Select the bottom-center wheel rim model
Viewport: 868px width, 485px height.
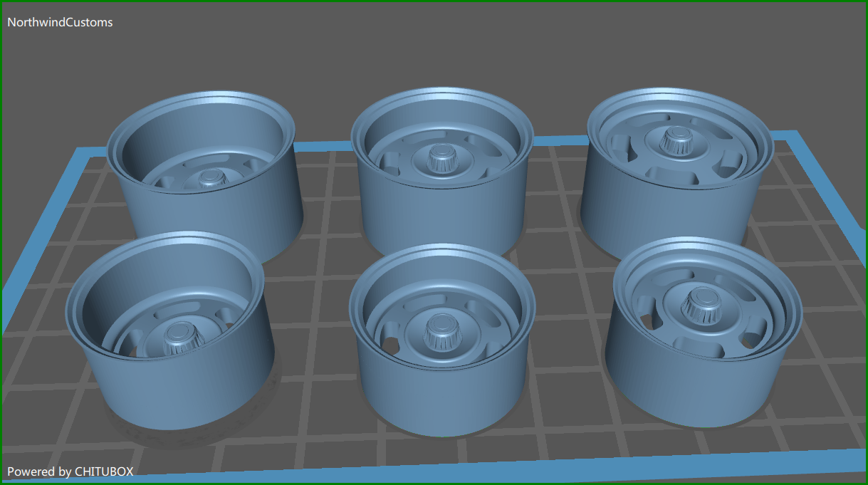coord(441,342)
